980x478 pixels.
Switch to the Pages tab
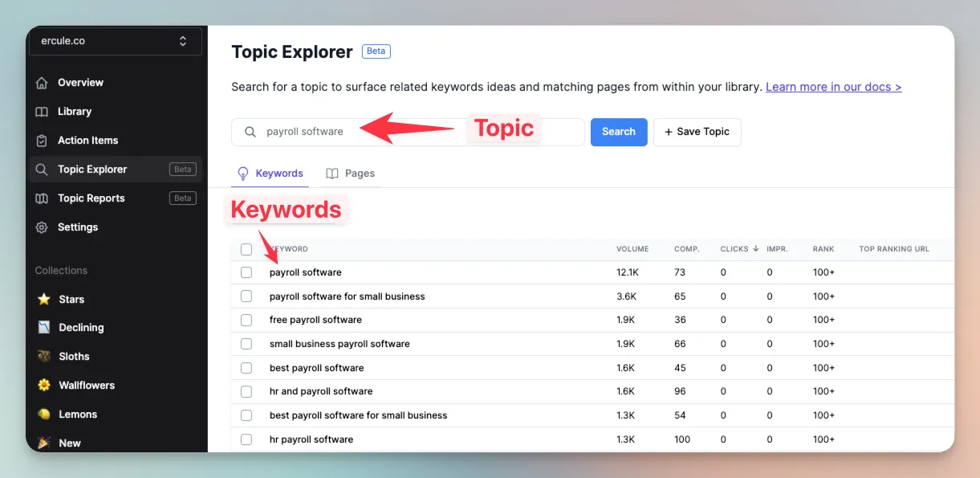coord(351,174)
